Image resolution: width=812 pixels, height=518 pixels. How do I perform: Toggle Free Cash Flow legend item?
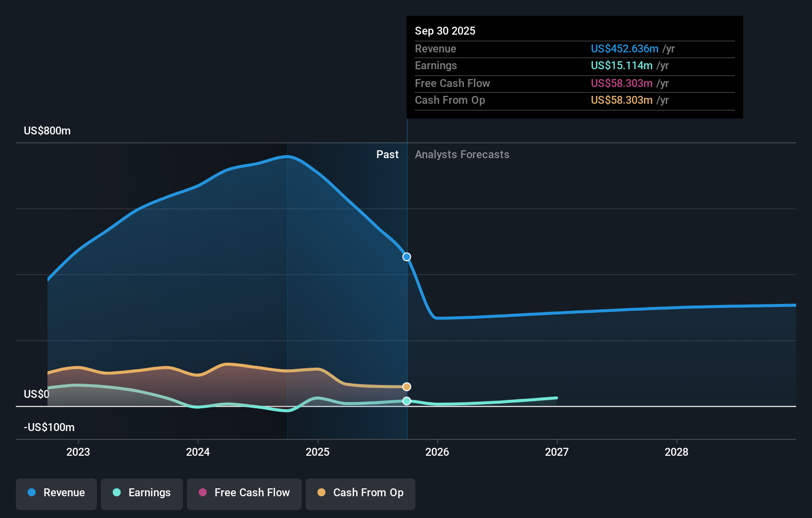[244, 493]
